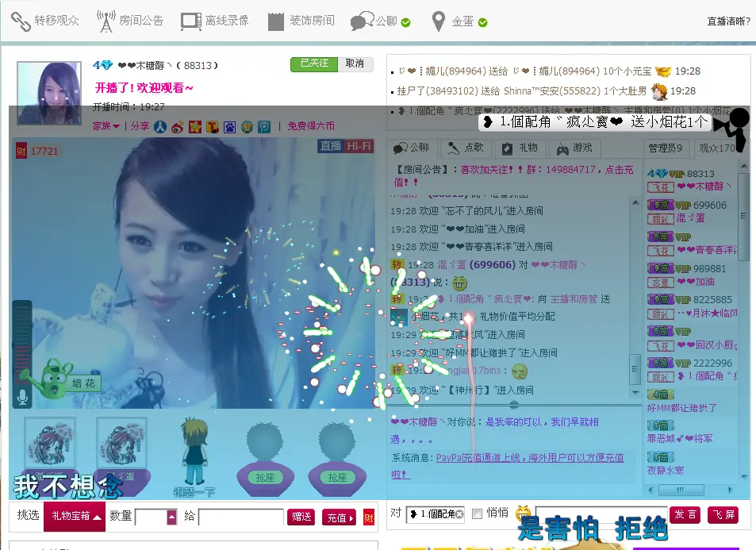Expand the 家族 dropdown
The image size is (756, 550).
pyautogui.click(x=106, y=126)
